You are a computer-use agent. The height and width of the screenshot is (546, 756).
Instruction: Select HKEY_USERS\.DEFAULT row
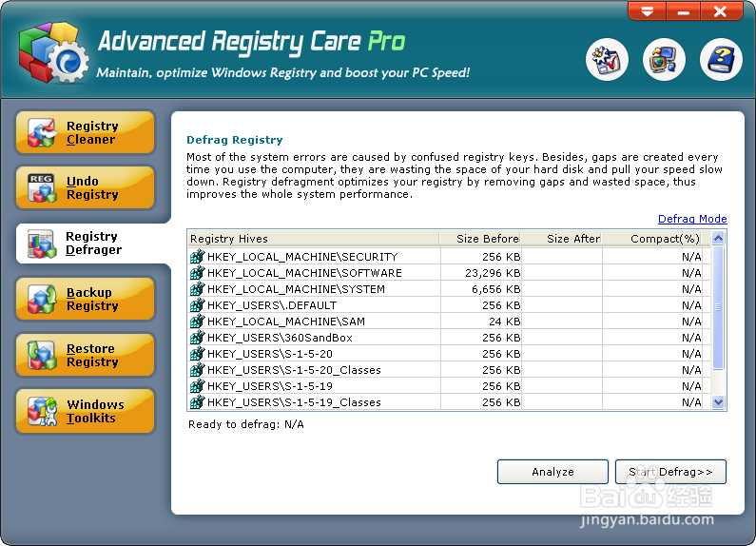449,305
